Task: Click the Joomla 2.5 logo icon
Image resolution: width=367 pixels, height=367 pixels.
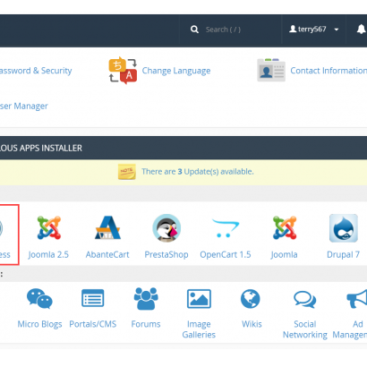Action: 49,228
